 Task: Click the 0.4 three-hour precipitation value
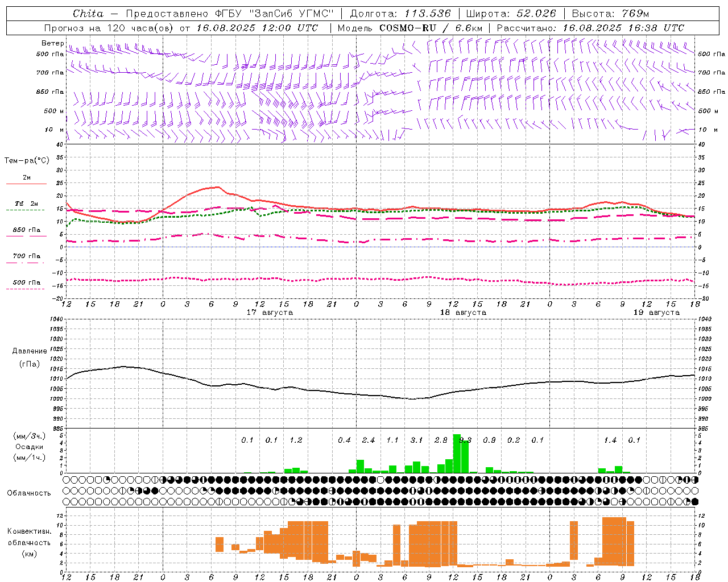(x=344, y=440)
